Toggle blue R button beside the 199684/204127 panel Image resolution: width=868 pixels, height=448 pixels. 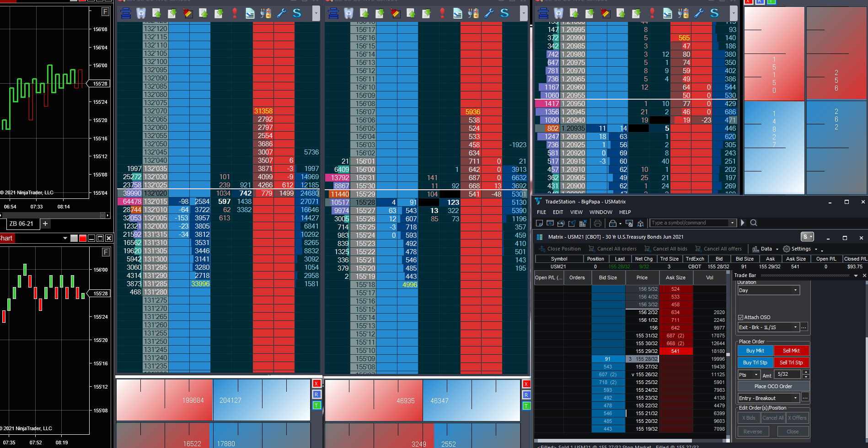click(x=316, y=395)
